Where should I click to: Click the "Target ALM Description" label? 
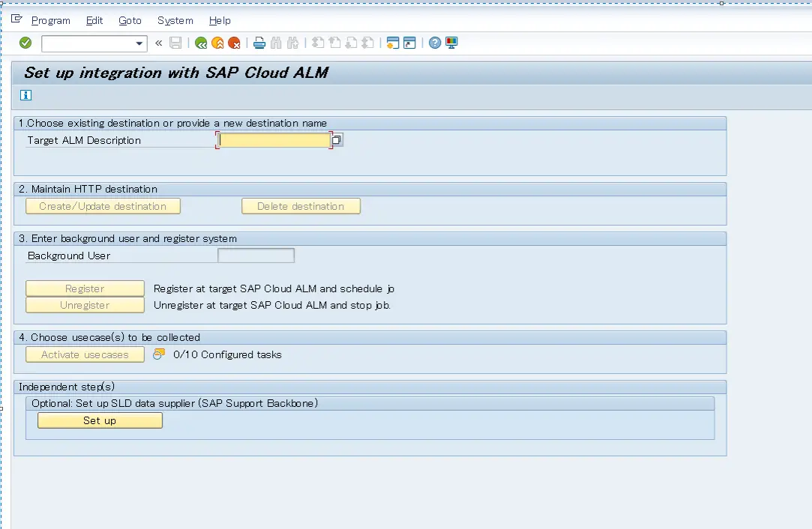coord(84,140)
